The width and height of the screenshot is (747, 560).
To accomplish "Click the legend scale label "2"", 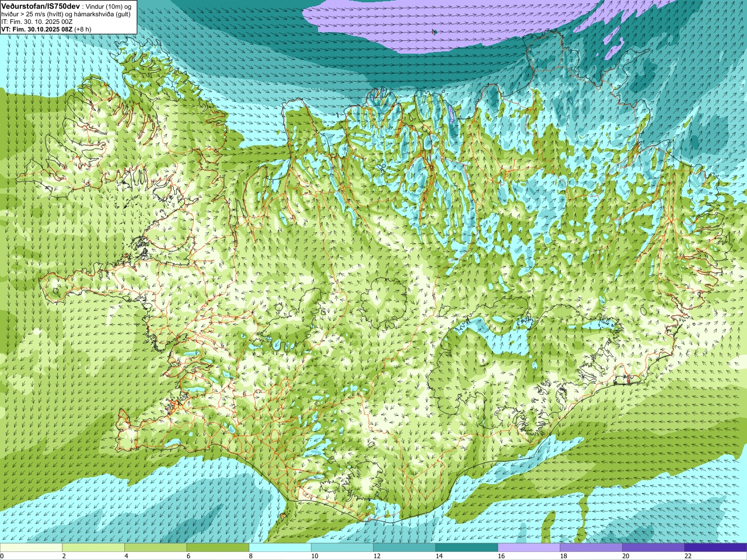I will (64, 556).
